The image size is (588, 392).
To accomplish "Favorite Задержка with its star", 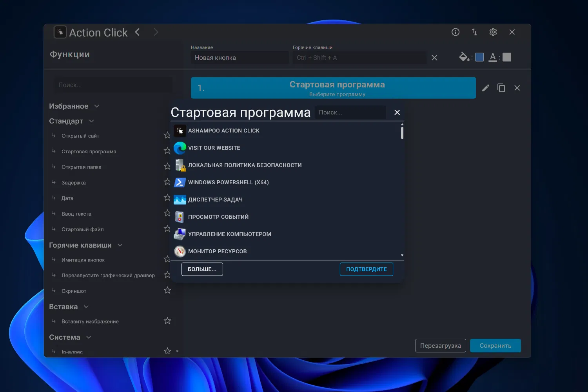I will [167, 182].
